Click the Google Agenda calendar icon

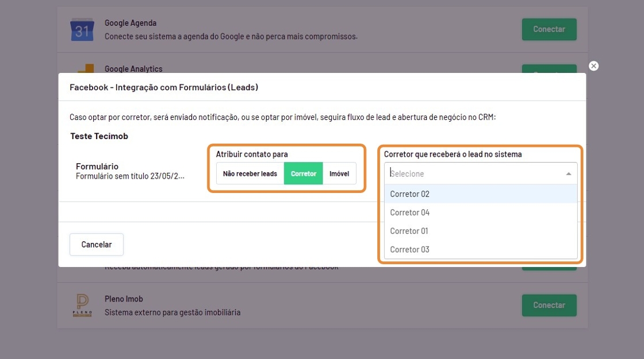[x=82, y=29]
